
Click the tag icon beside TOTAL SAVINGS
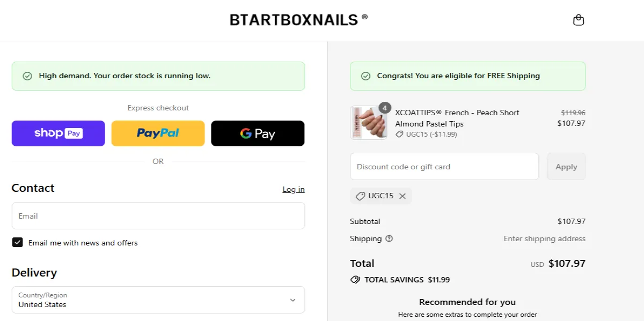[x=355, y=279]
